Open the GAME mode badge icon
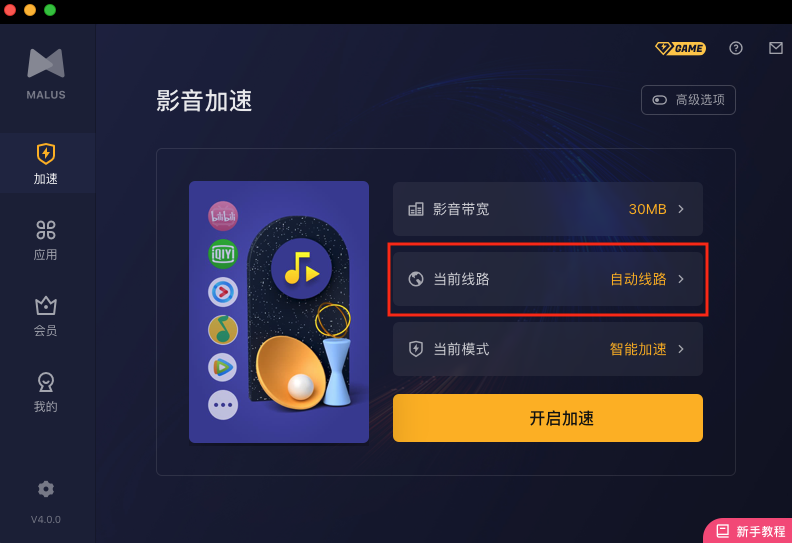792x543 pixels. click(x=680, y=48)
